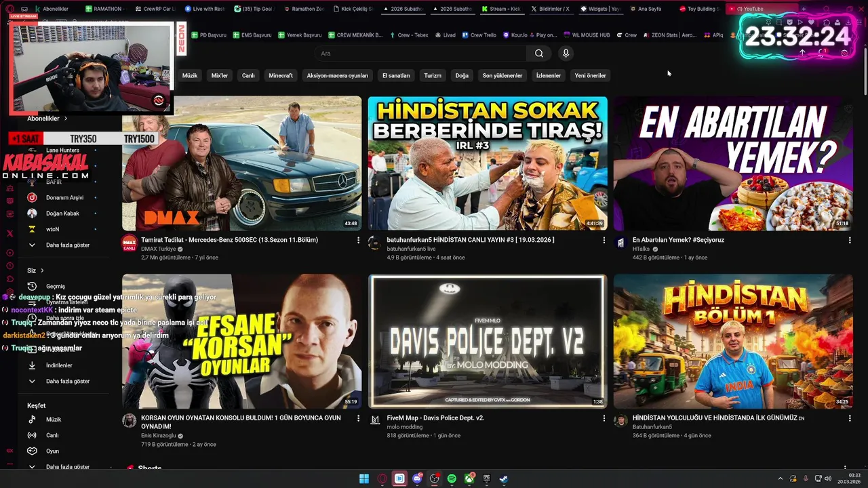Click the volume icon in system tray
The height and width of the screenshot is (488, 868).
tap(827, 479)
